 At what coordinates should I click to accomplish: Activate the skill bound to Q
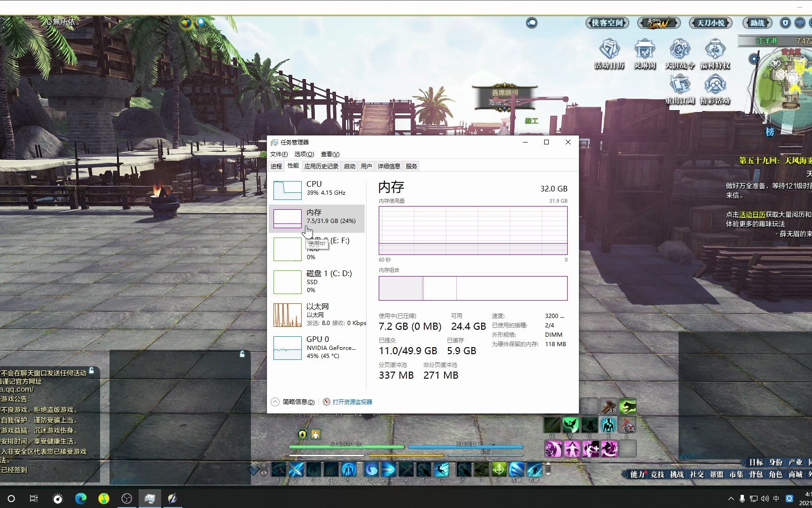coord(371,469)
